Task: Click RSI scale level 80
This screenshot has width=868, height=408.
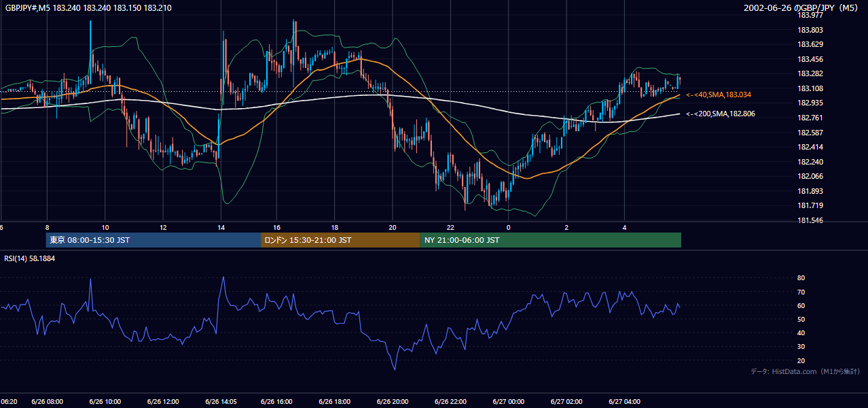Action: pyautogui.click(x=801, y=278)
